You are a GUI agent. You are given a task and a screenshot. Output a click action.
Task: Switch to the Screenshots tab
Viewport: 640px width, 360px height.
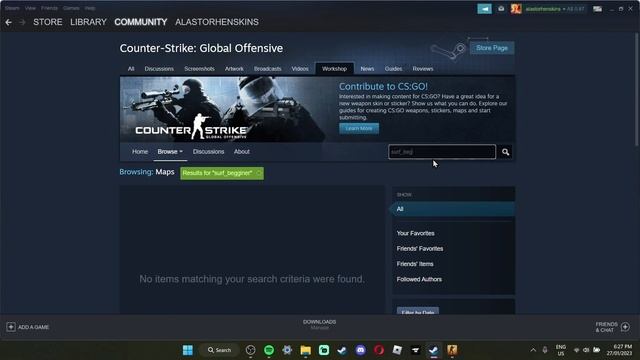tap(199, 69)
